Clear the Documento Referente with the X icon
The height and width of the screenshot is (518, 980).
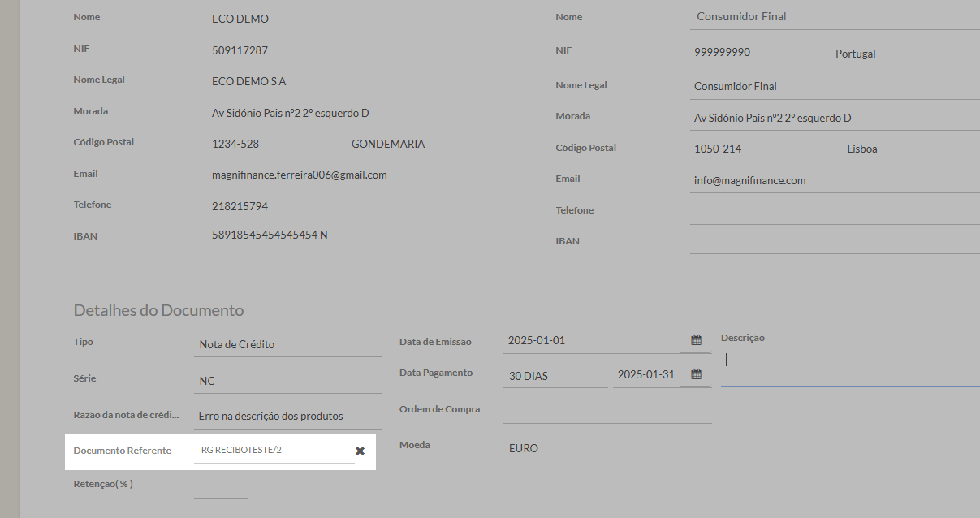[360, 451]
